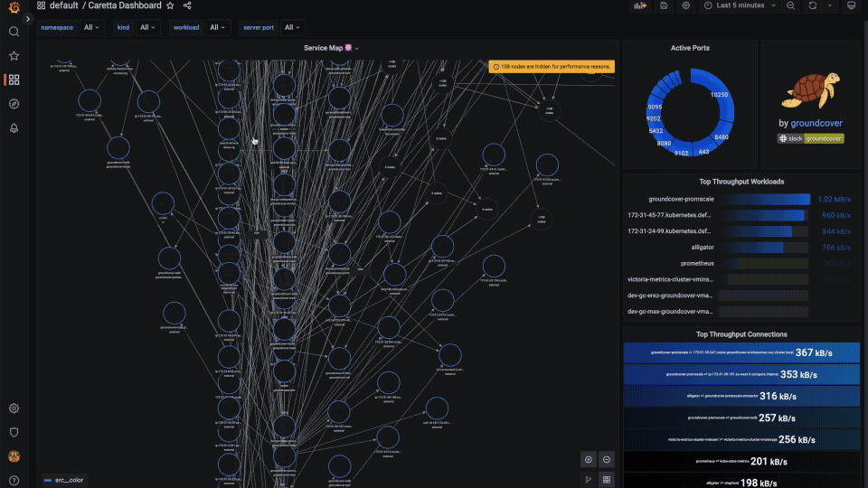Zoom in on the service map
This screenshot has width=868, height=488.
point(588,459)
